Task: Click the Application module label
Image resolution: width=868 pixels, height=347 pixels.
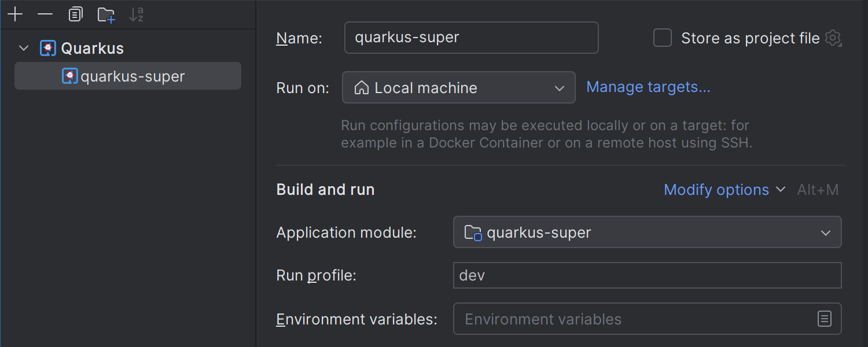Action: coord(347,232)
